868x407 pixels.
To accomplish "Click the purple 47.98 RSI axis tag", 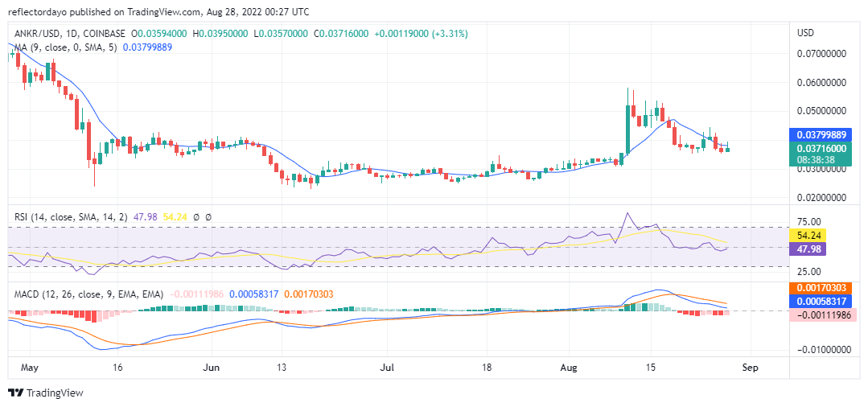I will [807, 249].
